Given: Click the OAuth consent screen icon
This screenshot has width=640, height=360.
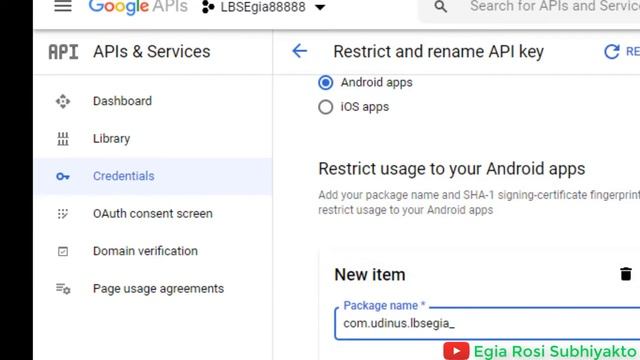Looking at the screenshot, I should point(63,214).
